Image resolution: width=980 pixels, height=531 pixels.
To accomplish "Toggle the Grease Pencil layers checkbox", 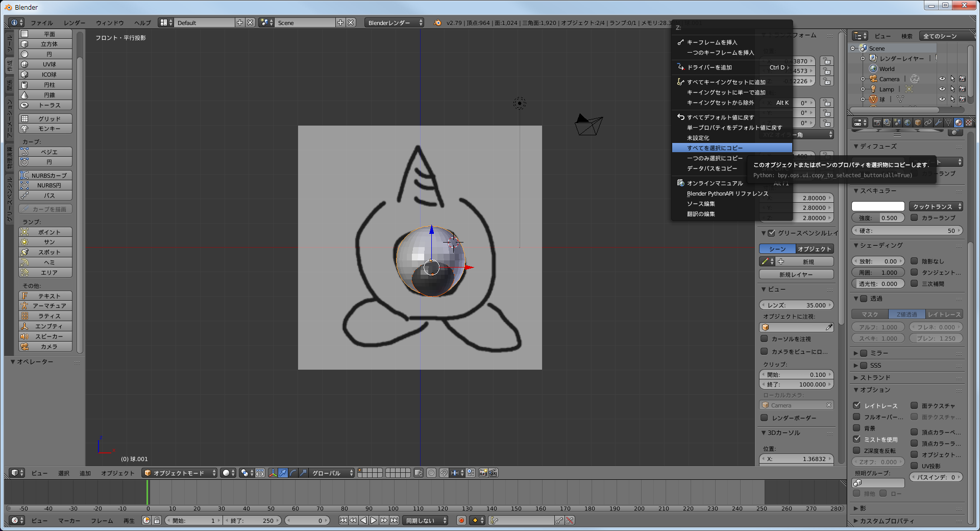I will pos(772,233).
